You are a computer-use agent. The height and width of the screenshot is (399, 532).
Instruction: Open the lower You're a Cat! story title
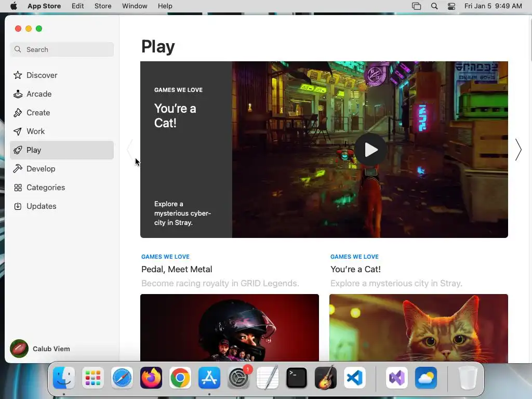355,270
